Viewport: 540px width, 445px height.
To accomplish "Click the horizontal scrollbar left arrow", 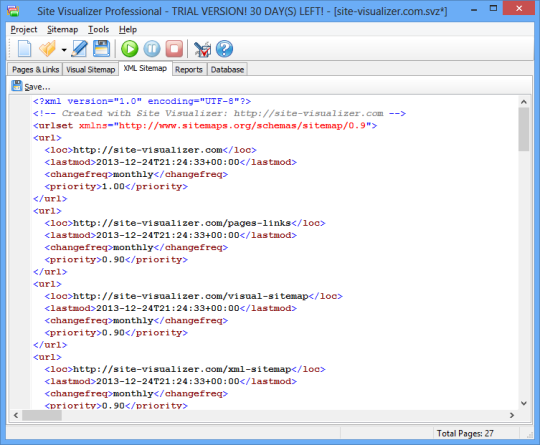I will coord(15,415).
